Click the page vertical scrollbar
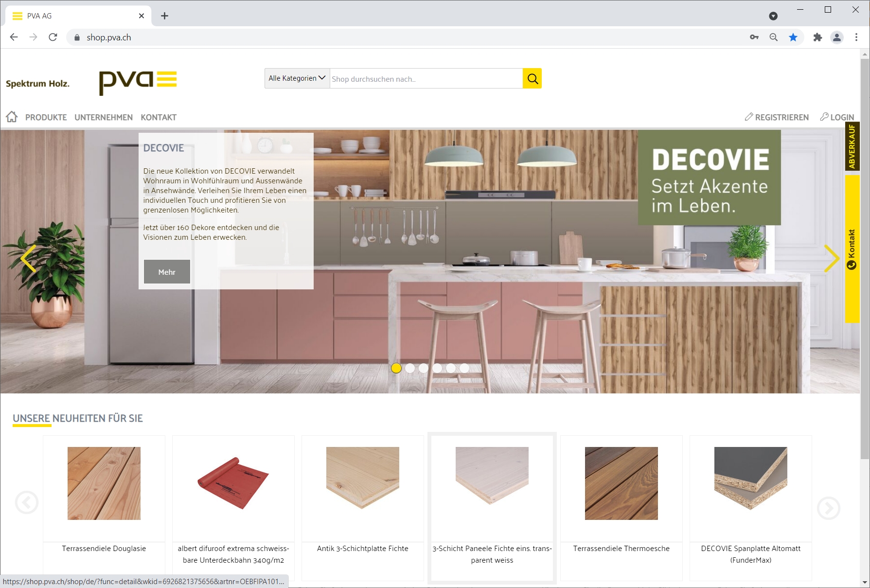This screenshot has width=870, height=588. click(x=865, y=259)
